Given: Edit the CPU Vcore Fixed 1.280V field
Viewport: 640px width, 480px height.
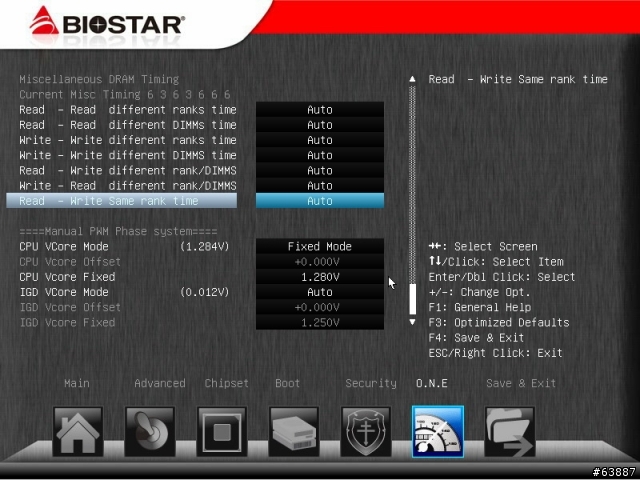Looking at the screenshot, I should pyautogui.click(x=320, y=277).
